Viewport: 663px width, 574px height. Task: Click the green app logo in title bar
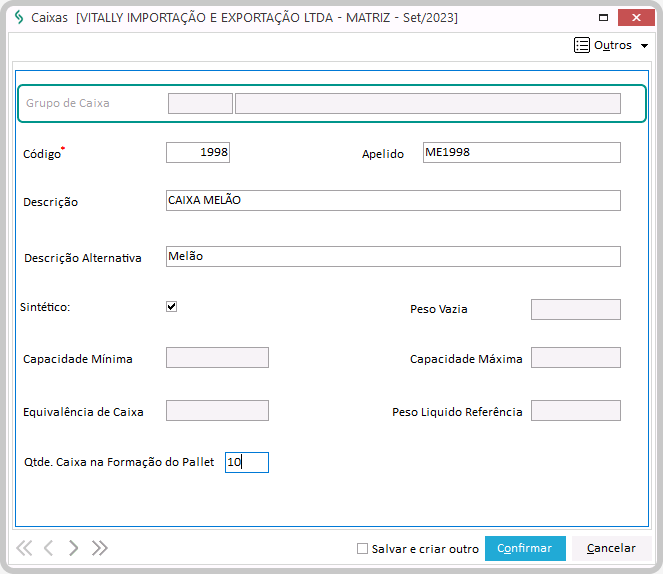pos(19,17)
